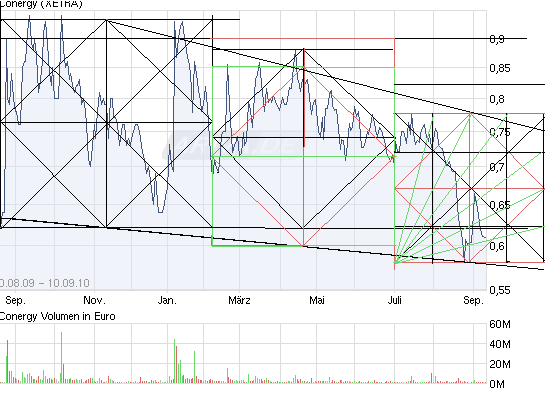Select the 'März' month axis label
Screen dimensions: 545x395
(x=239, y=300)
